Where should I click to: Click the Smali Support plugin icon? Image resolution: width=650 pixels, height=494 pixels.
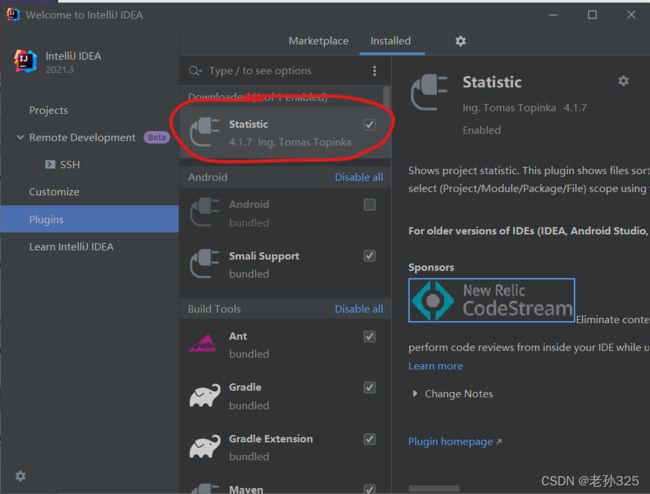(204, 264)
